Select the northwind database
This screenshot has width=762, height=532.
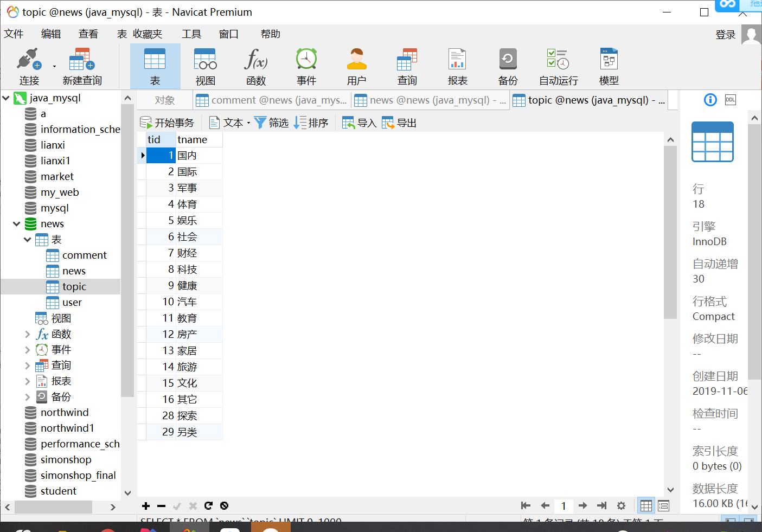[x=65, y=412]
